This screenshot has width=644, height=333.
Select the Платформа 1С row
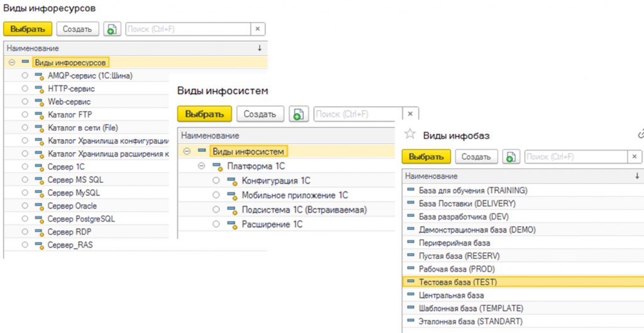(x=256, y=166)
